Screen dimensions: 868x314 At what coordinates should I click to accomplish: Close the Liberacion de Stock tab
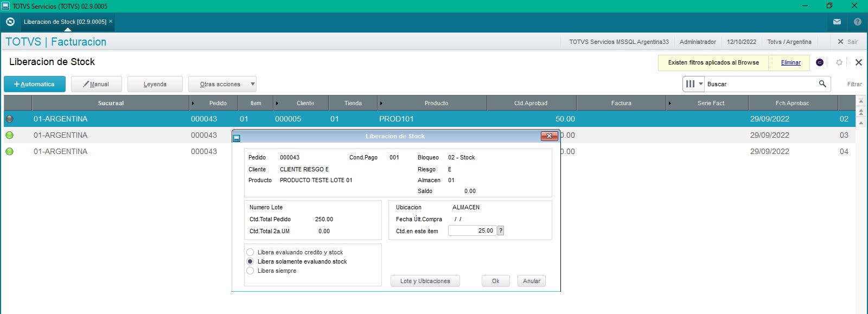point(111,22)
